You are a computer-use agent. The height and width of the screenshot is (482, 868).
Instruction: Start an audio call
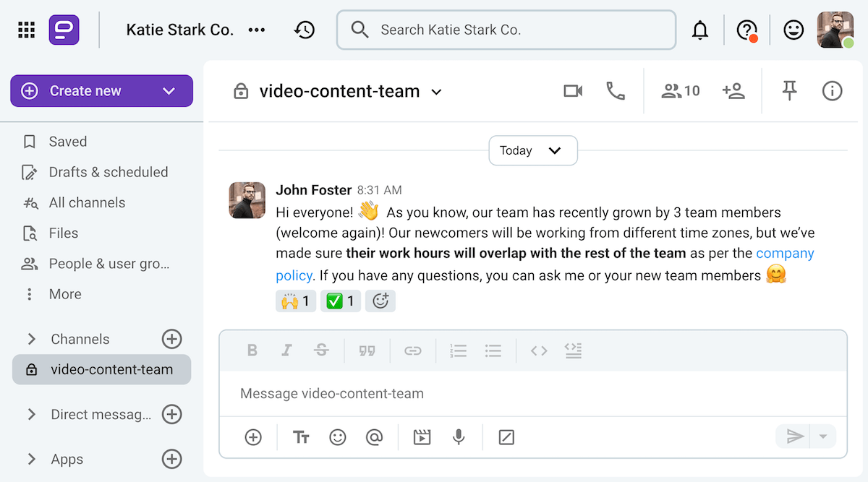pyautogui.click(x=616, y=91)
